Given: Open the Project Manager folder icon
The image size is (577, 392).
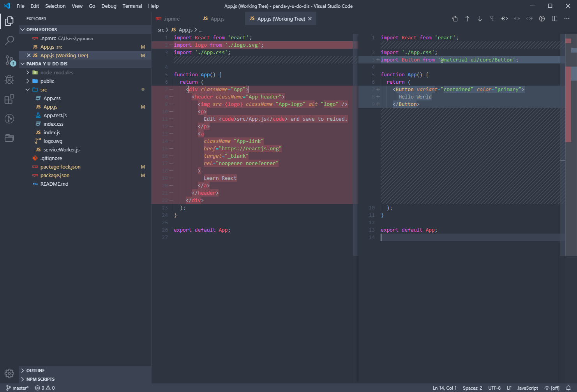Looking at the screenshot, I should [x=9, y=138].
